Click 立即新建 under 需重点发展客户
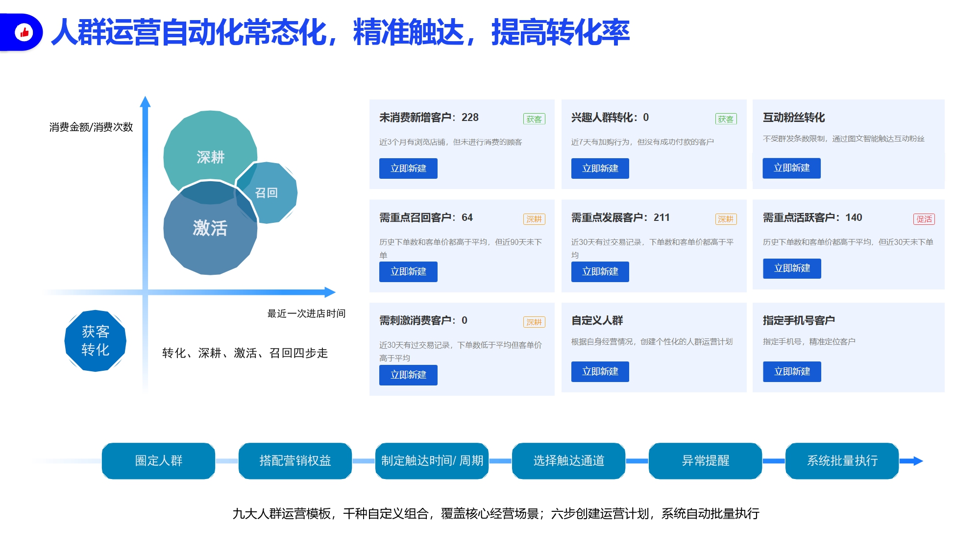 [x=600, y=272]
